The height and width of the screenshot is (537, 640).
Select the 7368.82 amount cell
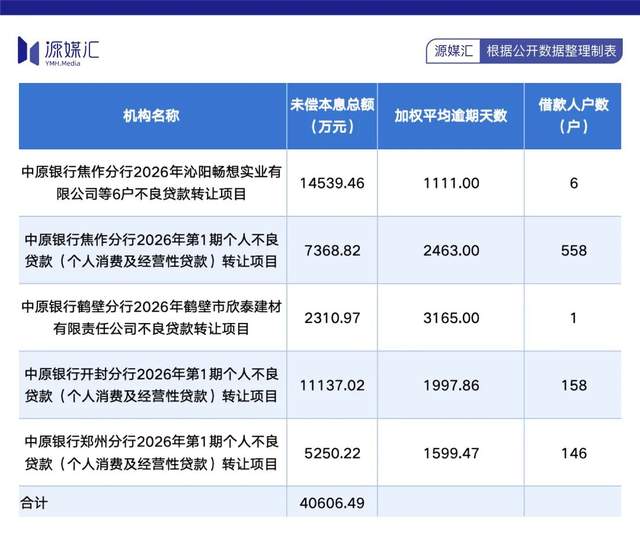(x=331, y=250)
